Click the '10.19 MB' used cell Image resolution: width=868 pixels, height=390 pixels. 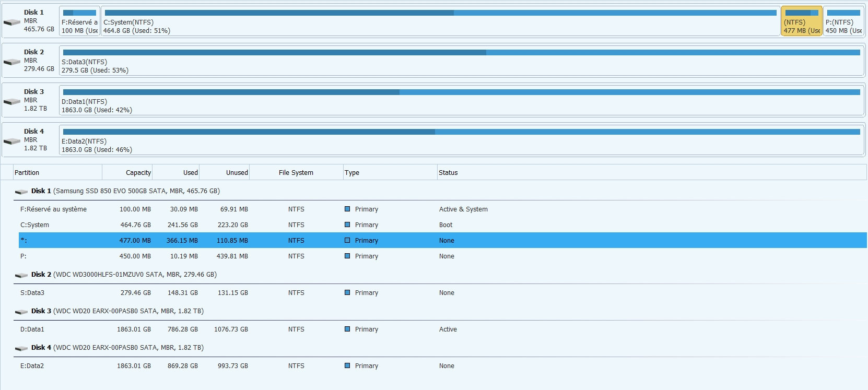coord(184,256)
